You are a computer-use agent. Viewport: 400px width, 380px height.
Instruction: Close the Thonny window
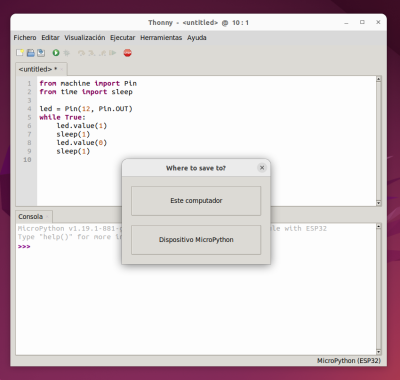pos(378,22)
